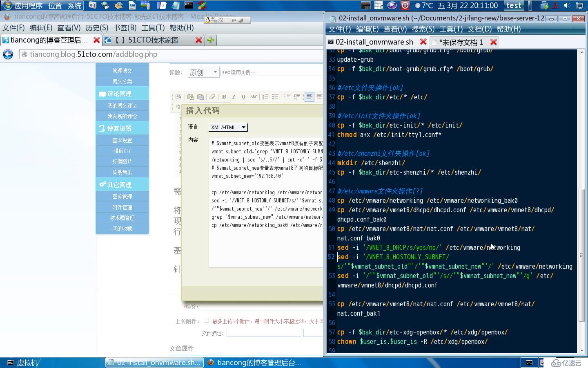Open Firefox 历史(S) history menu
Image resolution: width=588 pixels, height=368 pixels.
[97, 28]
